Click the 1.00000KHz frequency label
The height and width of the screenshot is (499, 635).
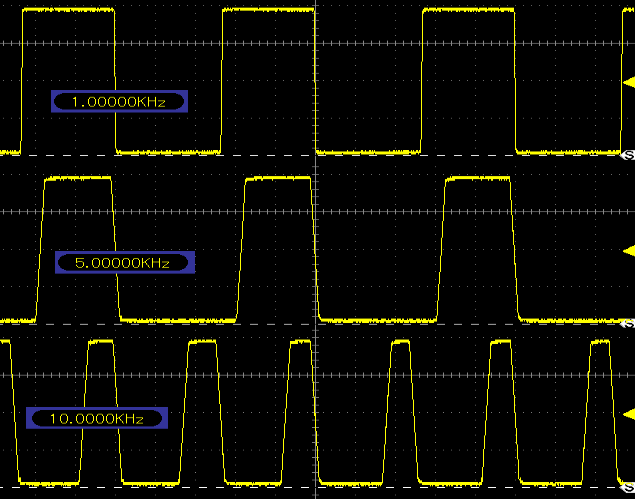click(121, 101)
